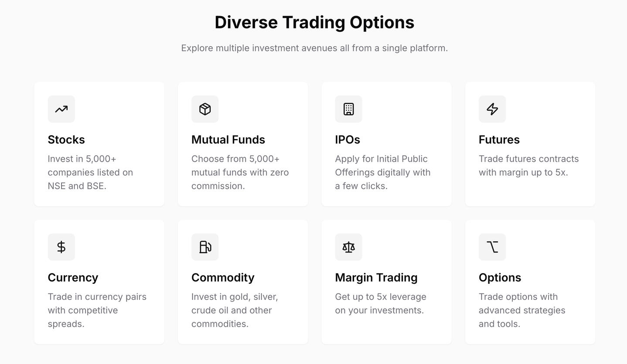Click the 'Trade futures contracts' description text

(x=528, y=166)
